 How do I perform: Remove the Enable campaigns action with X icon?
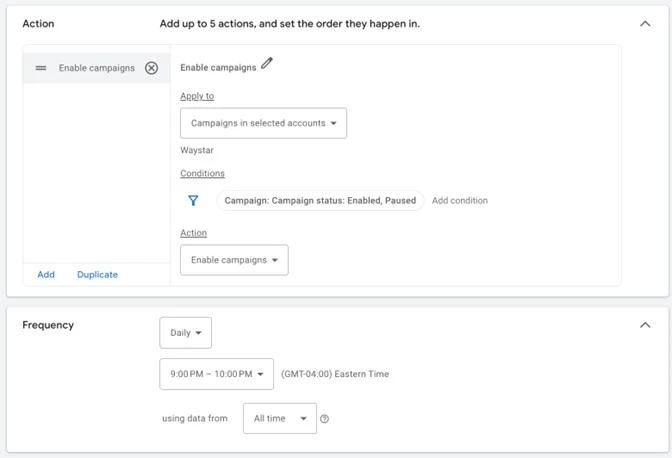tap(151, 68)
